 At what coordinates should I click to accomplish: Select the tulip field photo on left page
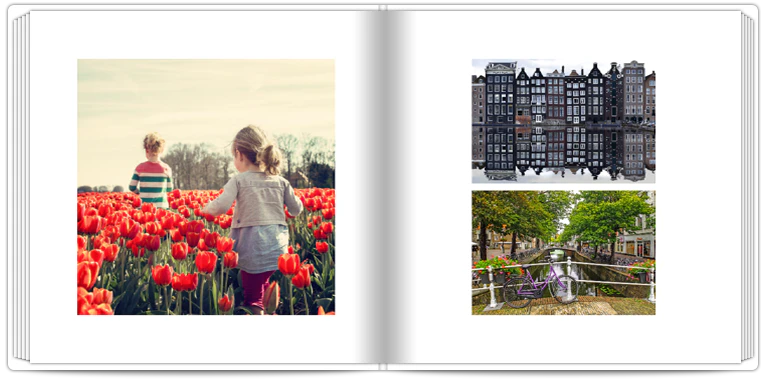[x=206, y=187]
